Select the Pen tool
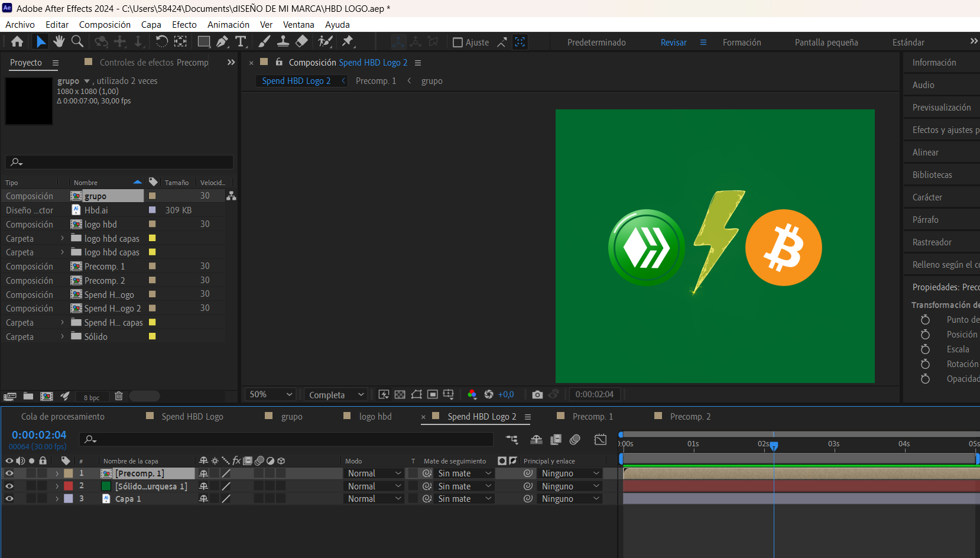Viewport: 980px width, 558px height. click(x=222, y=41)
